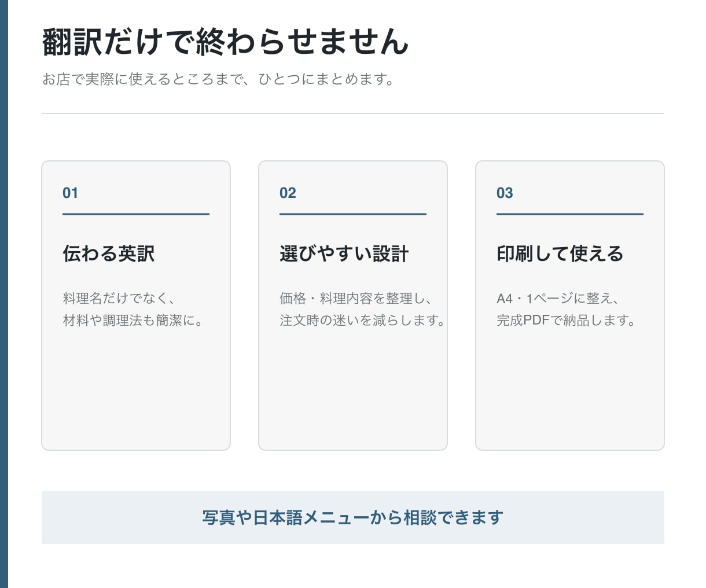This screenshot has width=706, height=588.
Task: Select the card title 印刷して使える
Action: pos(560,253)
